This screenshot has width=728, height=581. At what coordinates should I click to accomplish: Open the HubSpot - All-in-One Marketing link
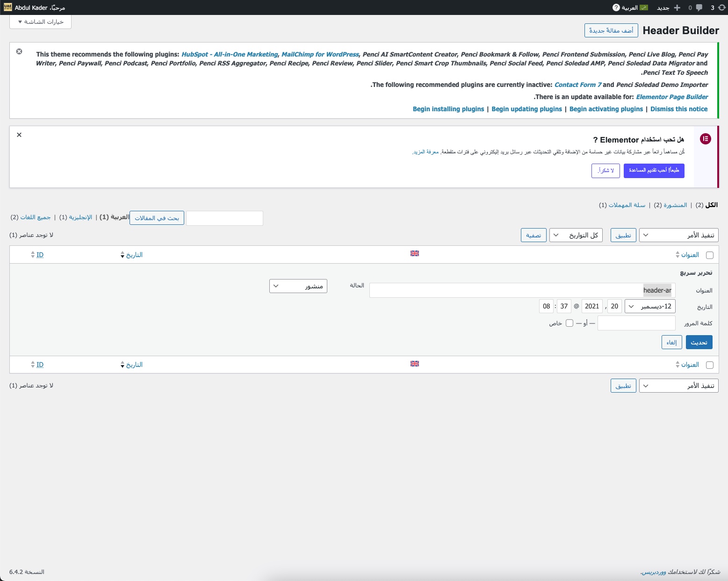coord(230,54)
